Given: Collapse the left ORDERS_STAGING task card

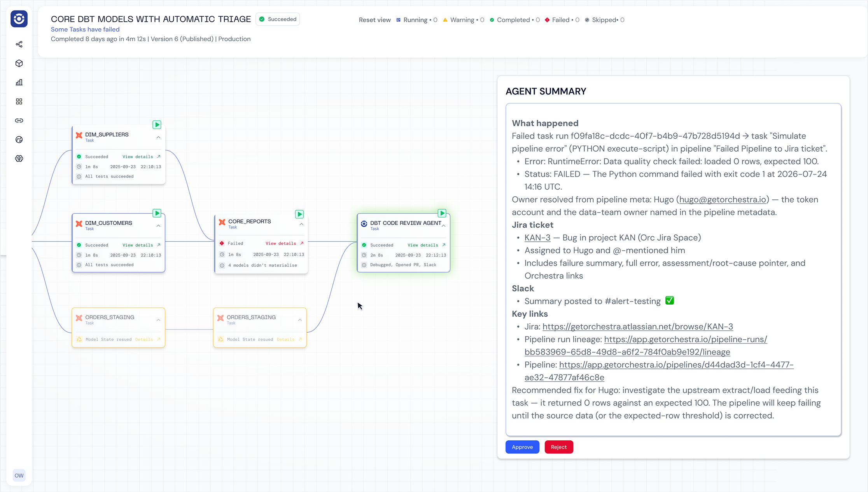Looking at the screenshot, I should point(158,320).
